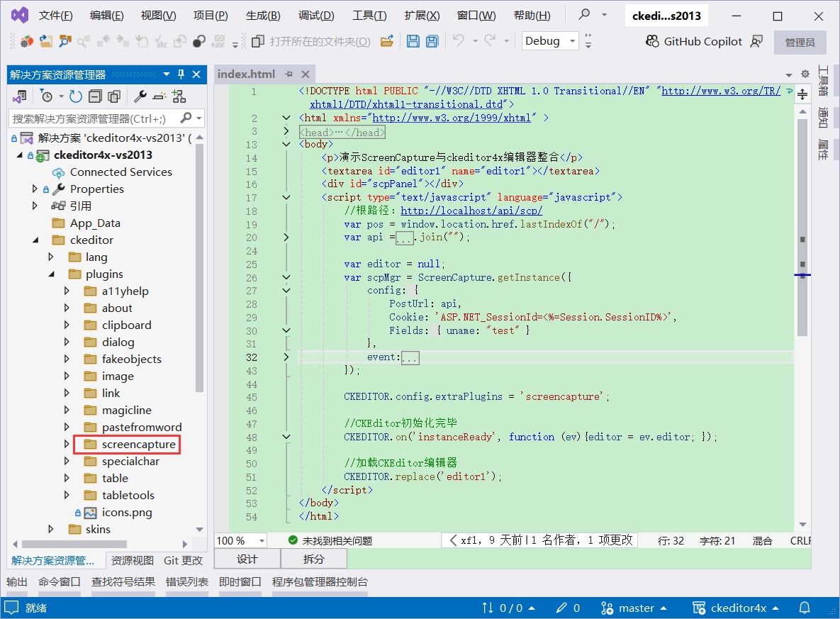Screen dimensions: 840x619
Task: Click the refresh icon in Solution Explorer
Action: 76,96
